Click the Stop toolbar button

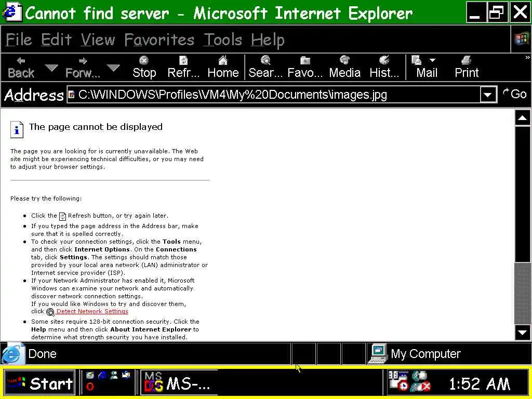[144, 67]
